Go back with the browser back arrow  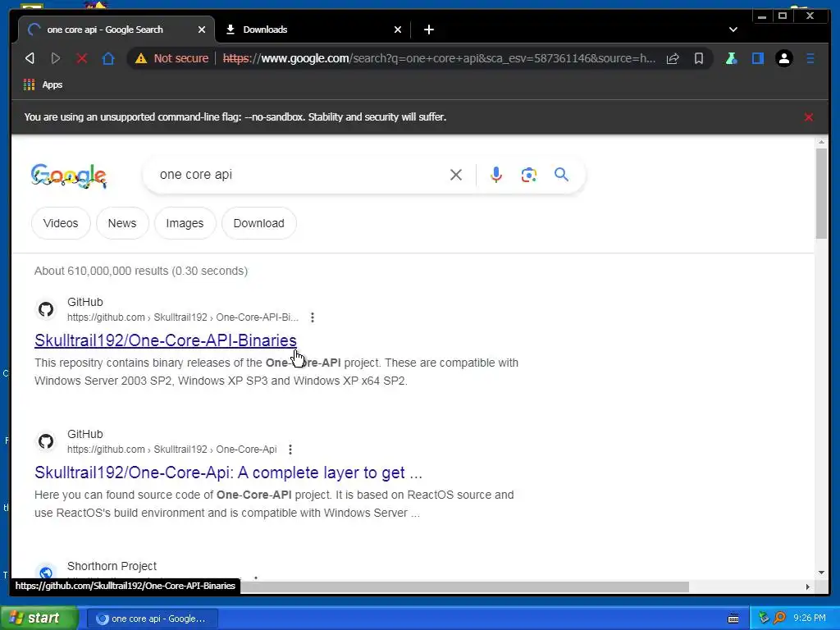point(30,58)
